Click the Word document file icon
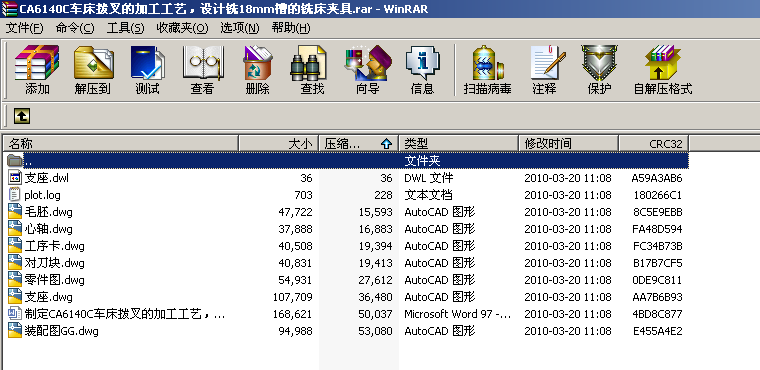Image resolution: width=760 pixels, height=370 pixels. coord(16,313)
